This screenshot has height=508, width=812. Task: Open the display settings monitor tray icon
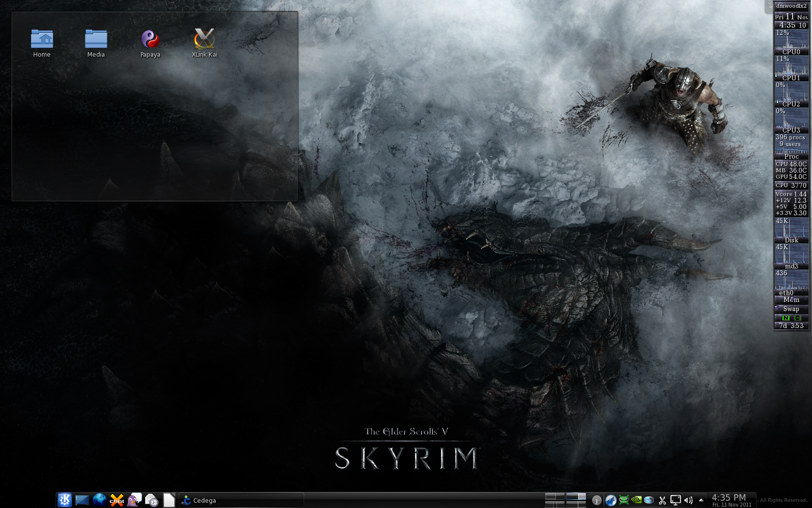coord(675,500)
